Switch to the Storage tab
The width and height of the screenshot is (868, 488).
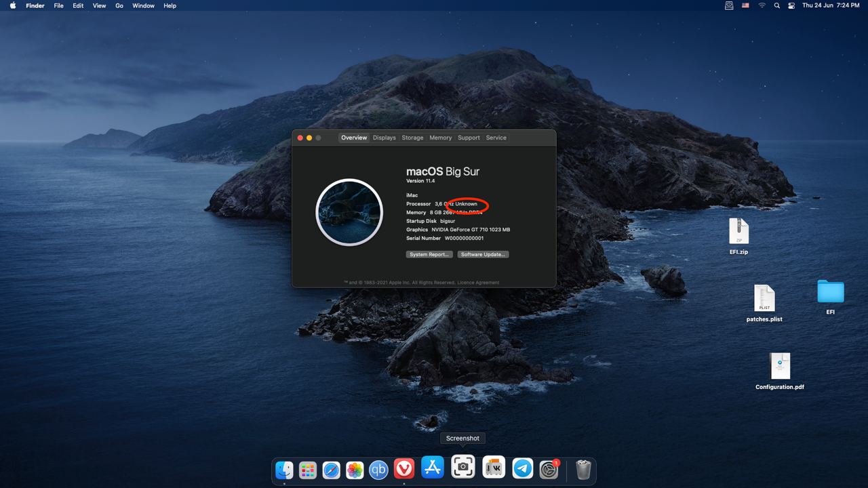[x=412, y=138]
